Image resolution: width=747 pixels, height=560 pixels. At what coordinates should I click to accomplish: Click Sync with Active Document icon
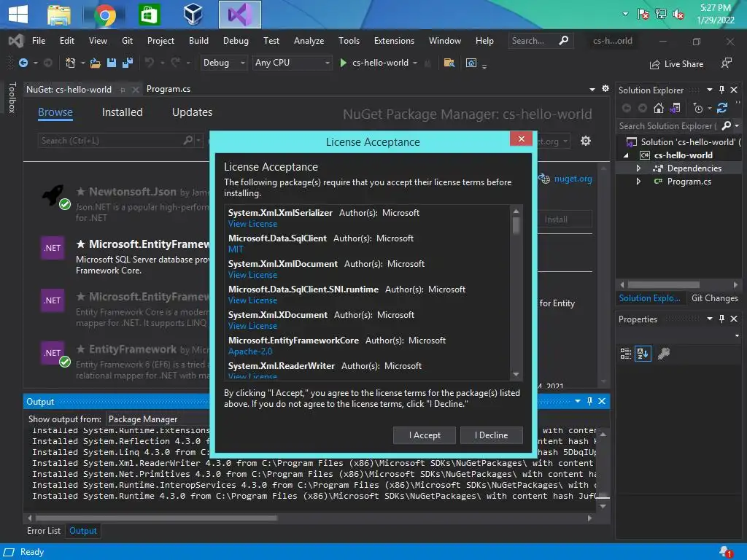(722, 109)
